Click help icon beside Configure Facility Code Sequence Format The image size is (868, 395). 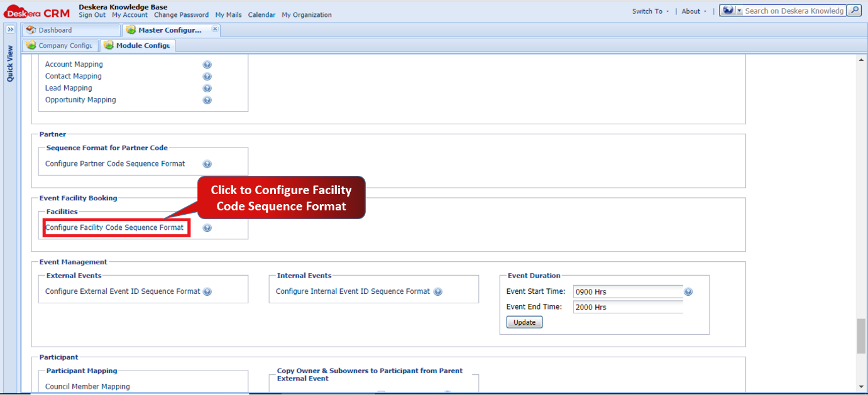[x=207, y=227]
